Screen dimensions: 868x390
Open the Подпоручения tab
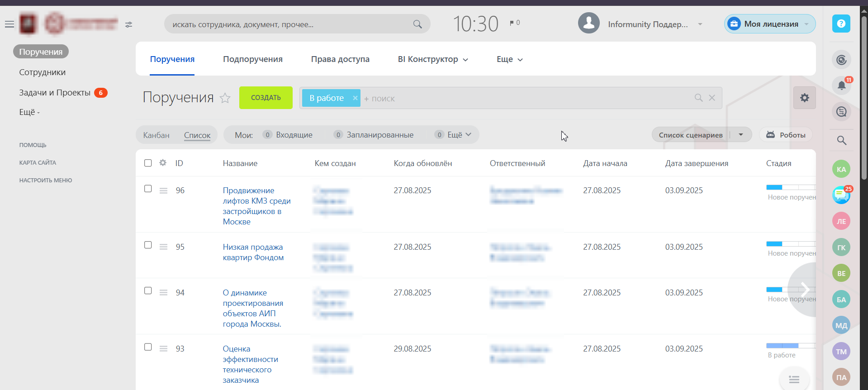[x=253, y=59]
